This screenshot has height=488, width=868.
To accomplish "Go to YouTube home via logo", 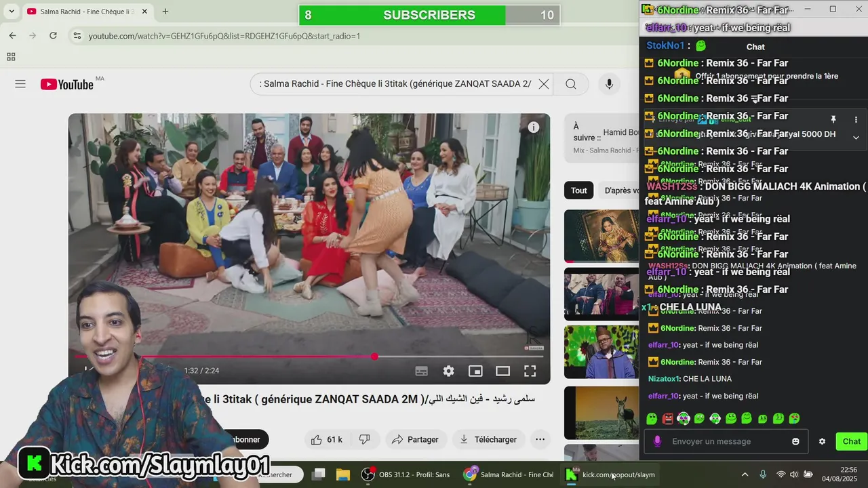I will 66,84.
